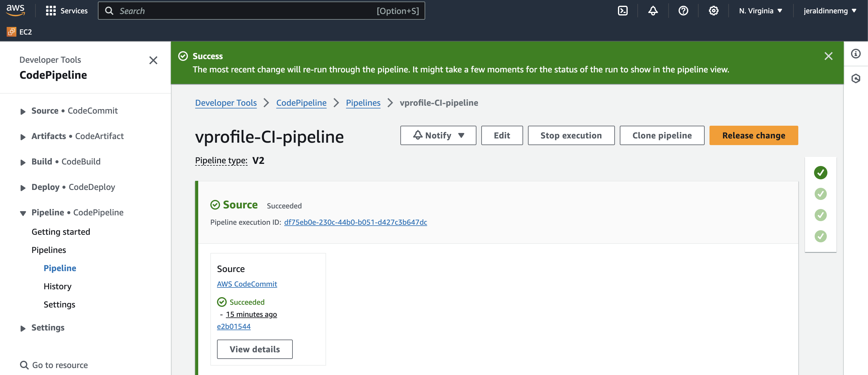Click the AWS logo home icon
The image size is (868, 375).
15,10
